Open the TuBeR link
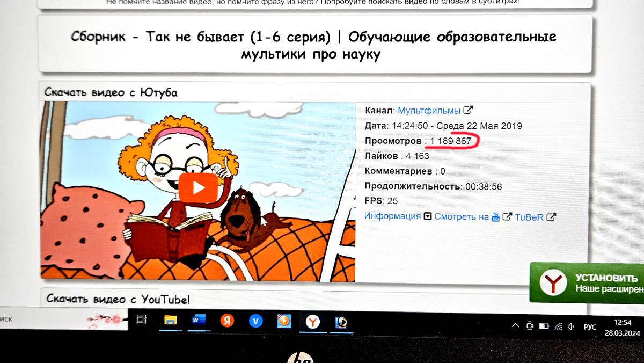 (529, 217)
